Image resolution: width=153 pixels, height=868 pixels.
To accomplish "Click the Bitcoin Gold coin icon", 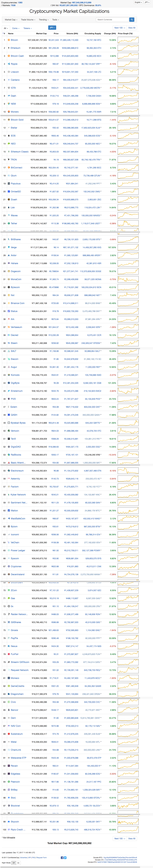I will pos(9,120).
